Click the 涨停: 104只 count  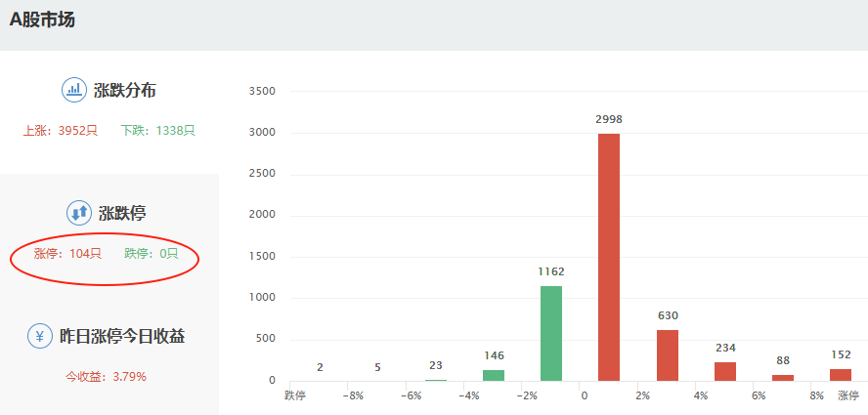67,253
